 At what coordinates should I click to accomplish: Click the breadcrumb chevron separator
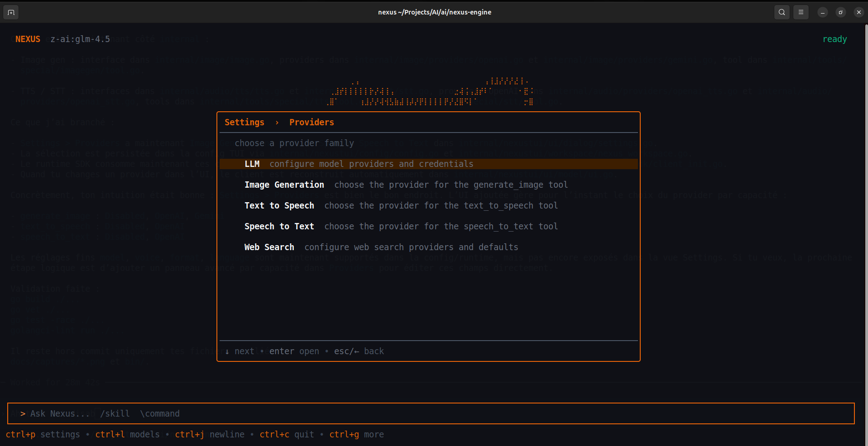click(x=277, y=123)
